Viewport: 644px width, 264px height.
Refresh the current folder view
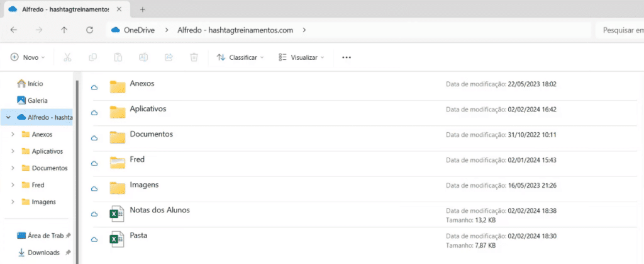click(x=89, y=30)
